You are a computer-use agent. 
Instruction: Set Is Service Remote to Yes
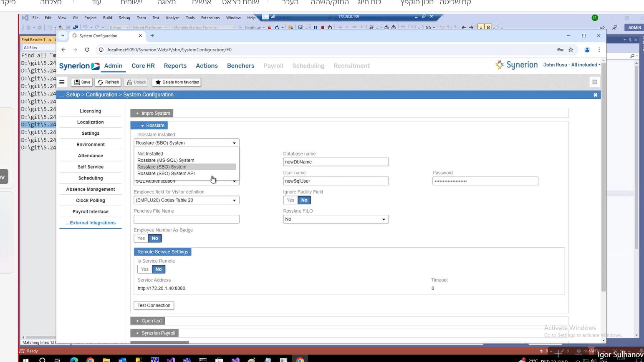click(144, 269)
